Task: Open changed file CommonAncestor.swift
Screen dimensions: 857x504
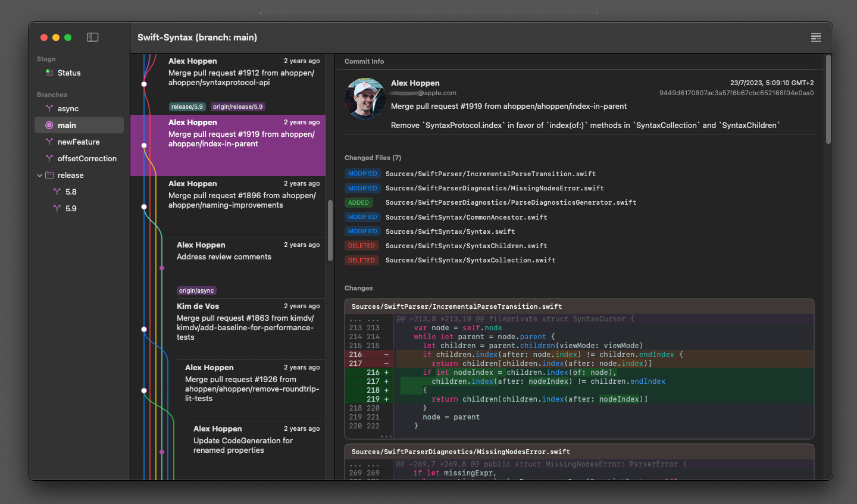Action: click(466, 217)
